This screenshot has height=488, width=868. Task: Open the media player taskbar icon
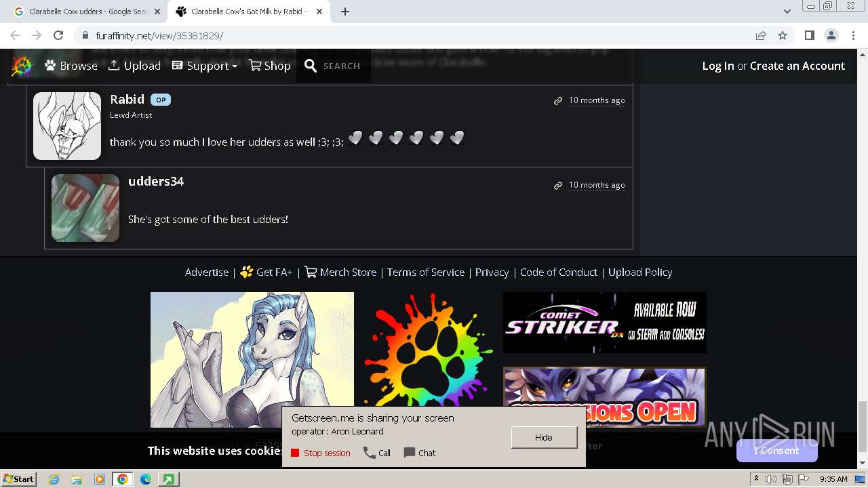coord(100,479)
